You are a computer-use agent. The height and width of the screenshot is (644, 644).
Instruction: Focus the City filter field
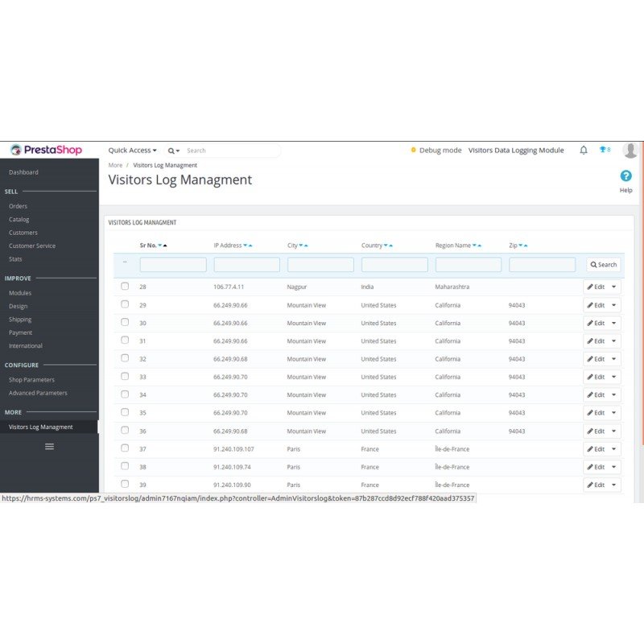pyautogui.click(x=320, y=265)
